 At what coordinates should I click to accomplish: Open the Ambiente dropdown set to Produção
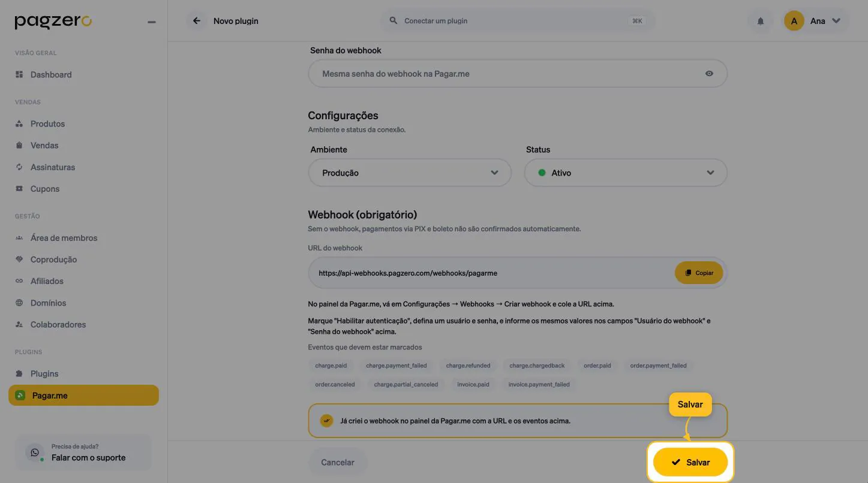tap(410, 173)
